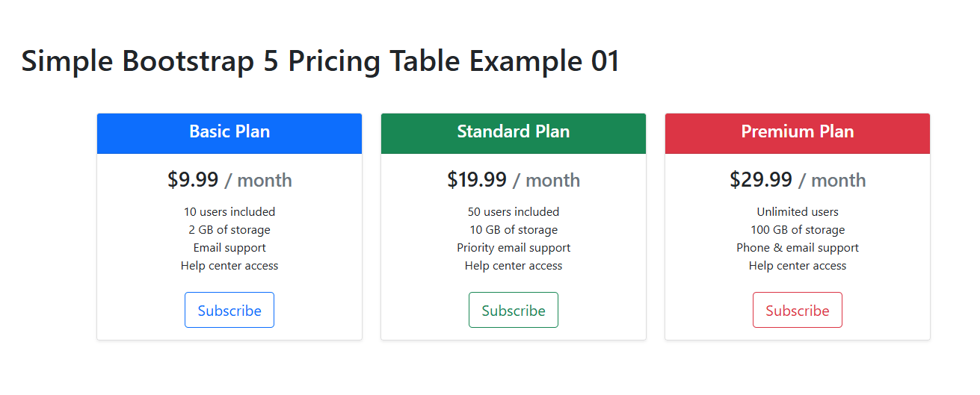This screenshot has width=980, height=395.
Task: Click the '10 GB of storage' line
Action: tap(514, 230)
